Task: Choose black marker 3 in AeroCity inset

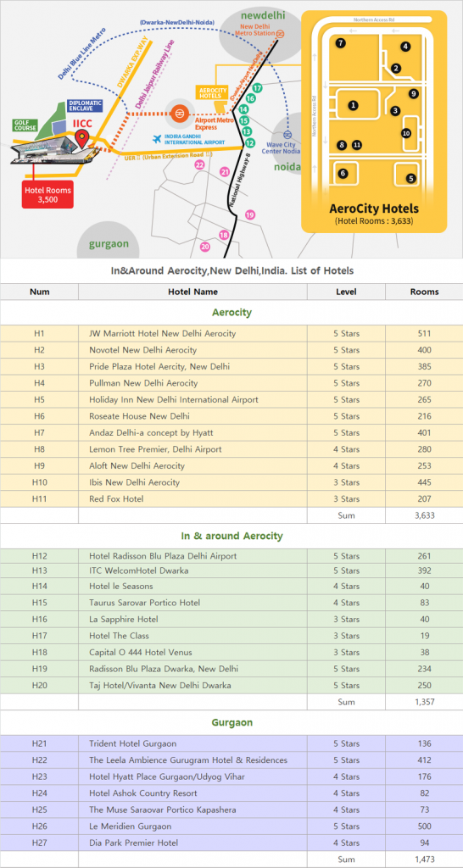Action: [x=395, y=111]
